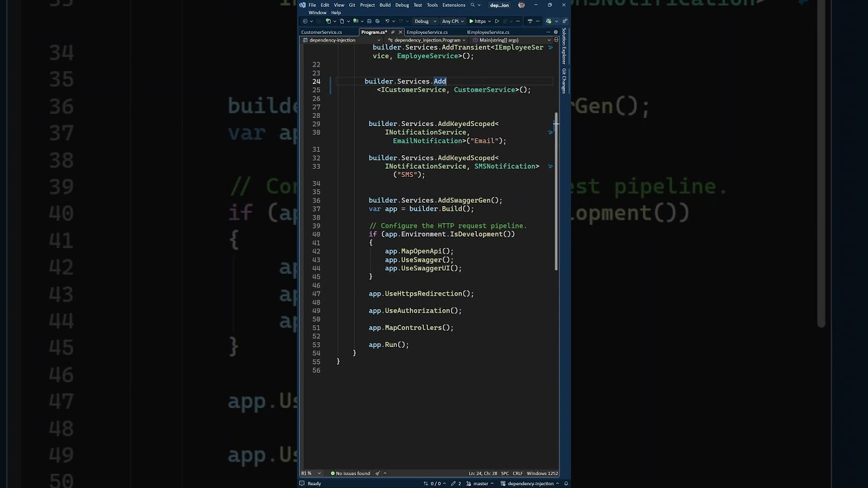Open the Debug menu
Screen dimensions: 868x488
pyautogui.click(x=402, y=5)
